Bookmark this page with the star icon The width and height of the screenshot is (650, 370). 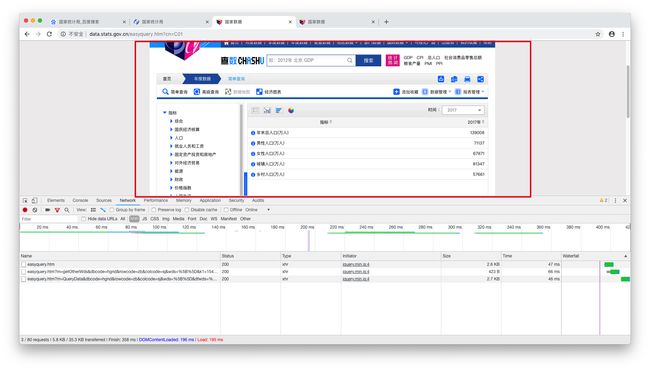598,34
